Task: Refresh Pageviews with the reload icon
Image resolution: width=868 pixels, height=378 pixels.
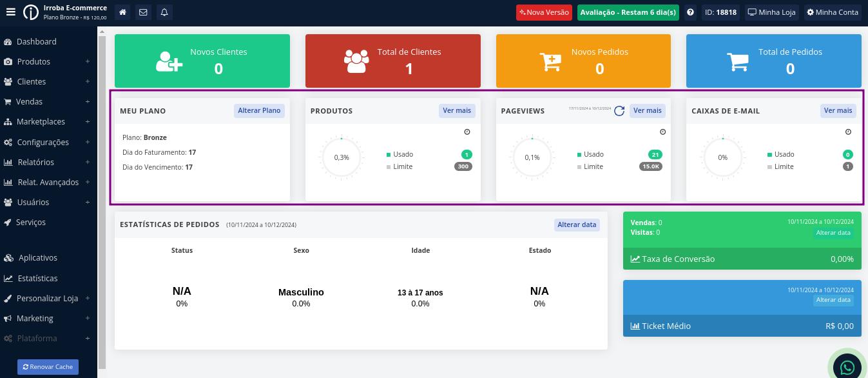Action: [619, 111]
